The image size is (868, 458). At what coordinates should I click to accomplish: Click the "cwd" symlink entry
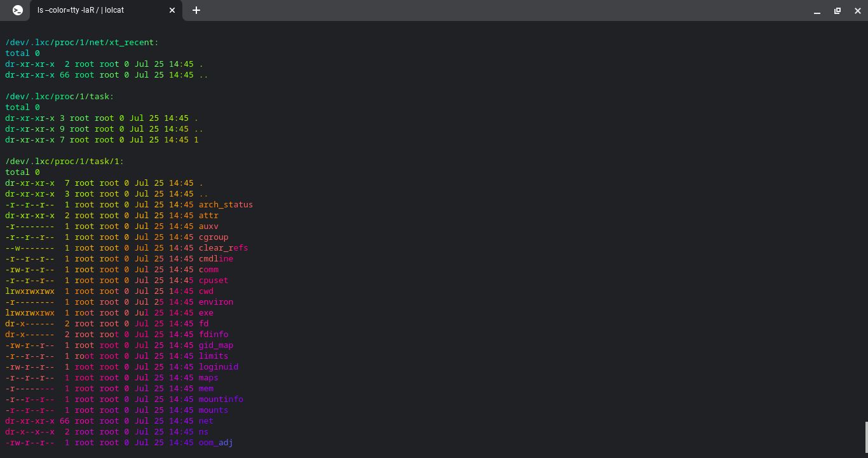[x=206, y=291]
